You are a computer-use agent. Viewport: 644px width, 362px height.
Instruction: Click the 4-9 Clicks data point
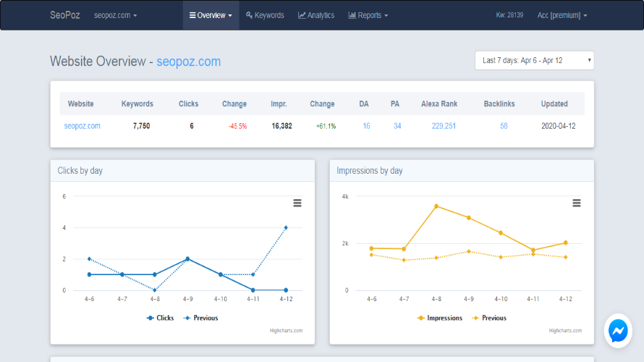click(x=187, y=259)
